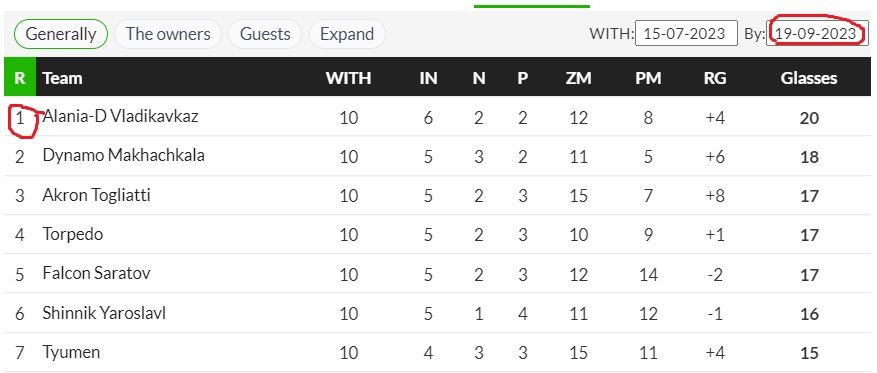Sort by the Team column header
This screenshot has width=877, height=373.
coord(63,78)
